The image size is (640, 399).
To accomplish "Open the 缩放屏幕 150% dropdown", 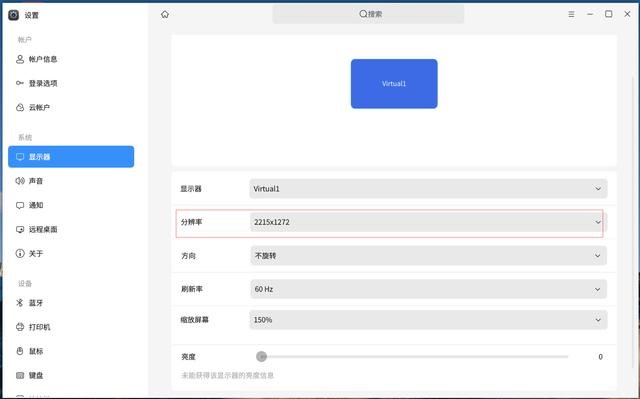I will coord(428,320).
